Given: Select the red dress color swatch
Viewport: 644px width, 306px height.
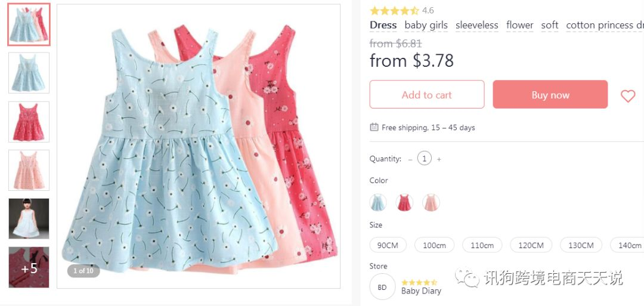Looking at the screenshot, I should 404,202.
